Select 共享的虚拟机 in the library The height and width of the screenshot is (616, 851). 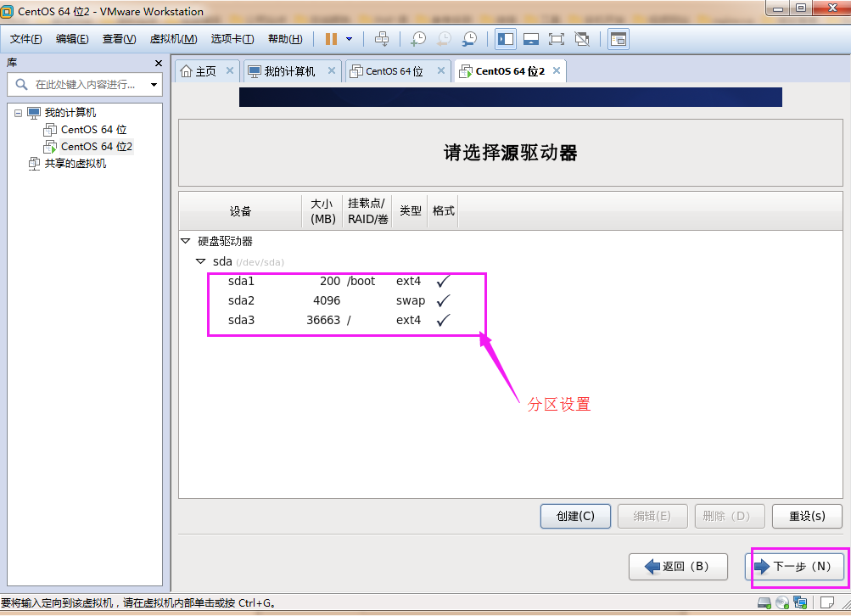click(x=76, y=164)
